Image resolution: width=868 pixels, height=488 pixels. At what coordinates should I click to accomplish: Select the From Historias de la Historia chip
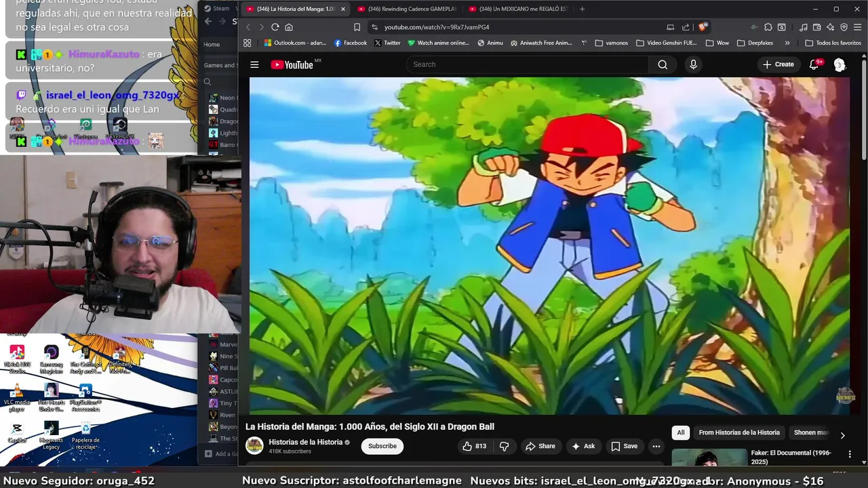pos(739,432)
